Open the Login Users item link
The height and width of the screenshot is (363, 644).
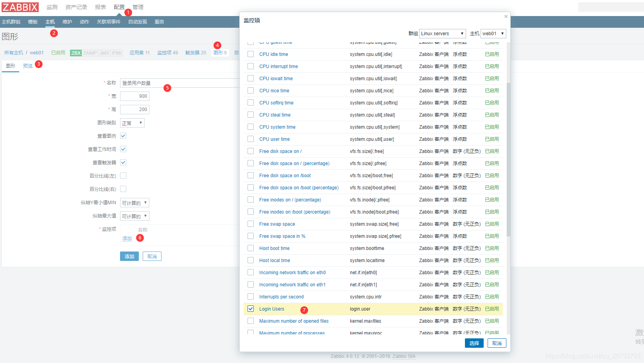click(x=272, y=309)
